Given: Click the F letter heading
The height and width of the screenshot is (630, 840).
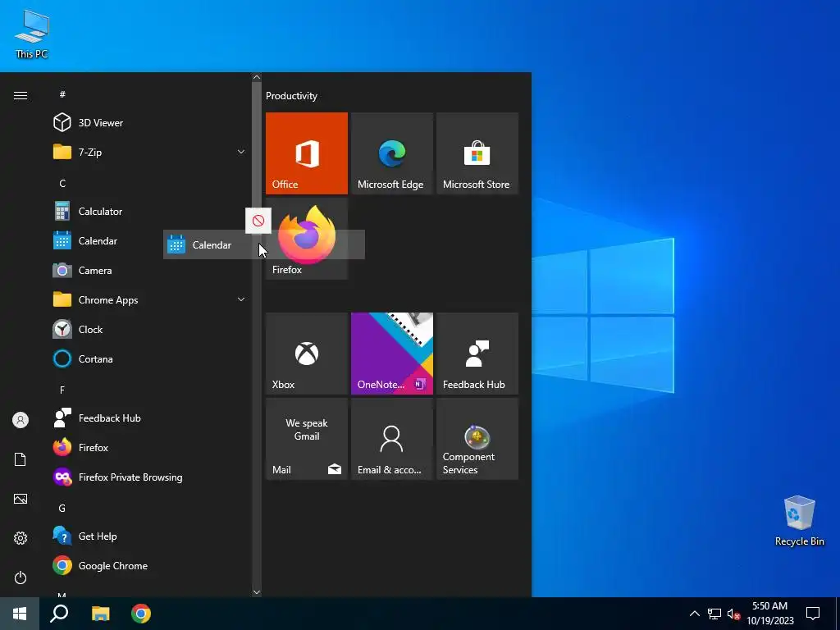Looking at the screenshot, I should point(62,390).
